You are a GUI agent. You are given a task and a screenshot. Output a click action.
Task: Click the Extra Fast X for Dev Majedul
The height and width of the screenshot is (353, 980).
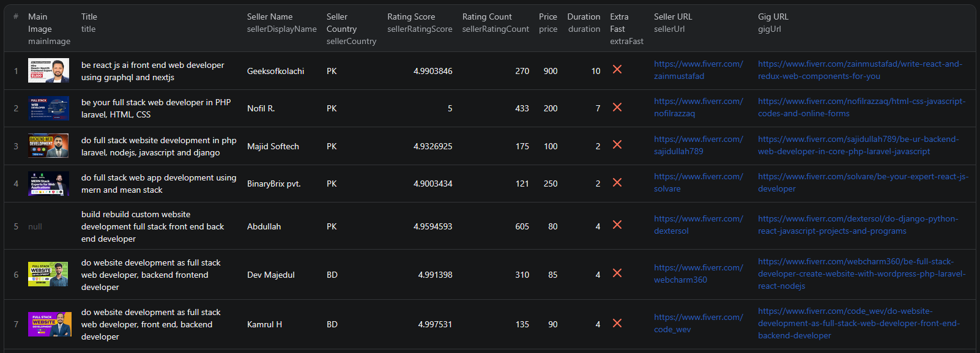[x=617, y=273]
